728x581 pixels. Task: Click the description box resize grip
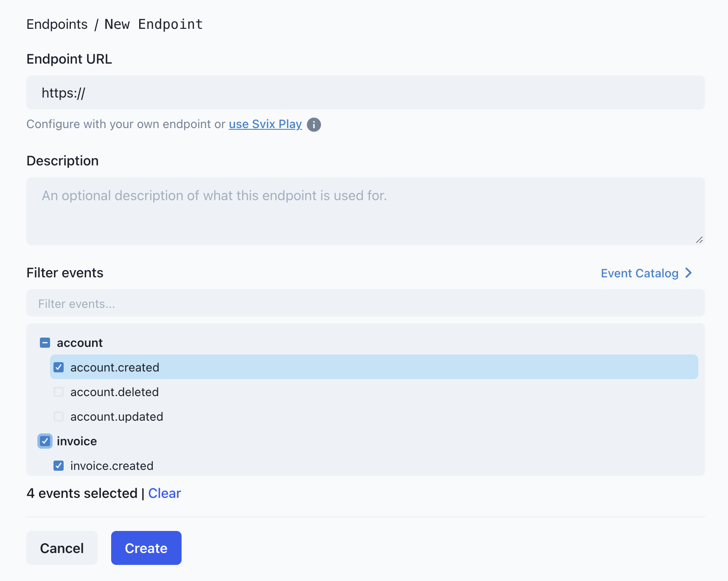(x=700, y=240)
